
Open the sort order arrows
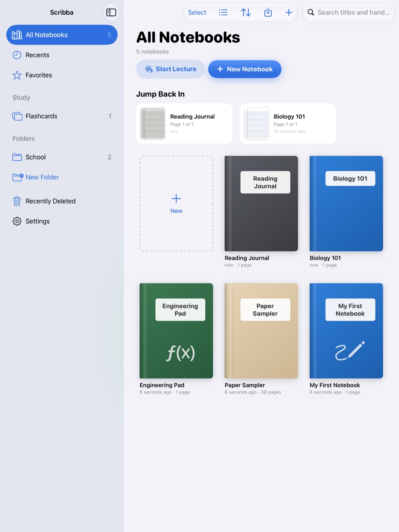tap(246, 12)
